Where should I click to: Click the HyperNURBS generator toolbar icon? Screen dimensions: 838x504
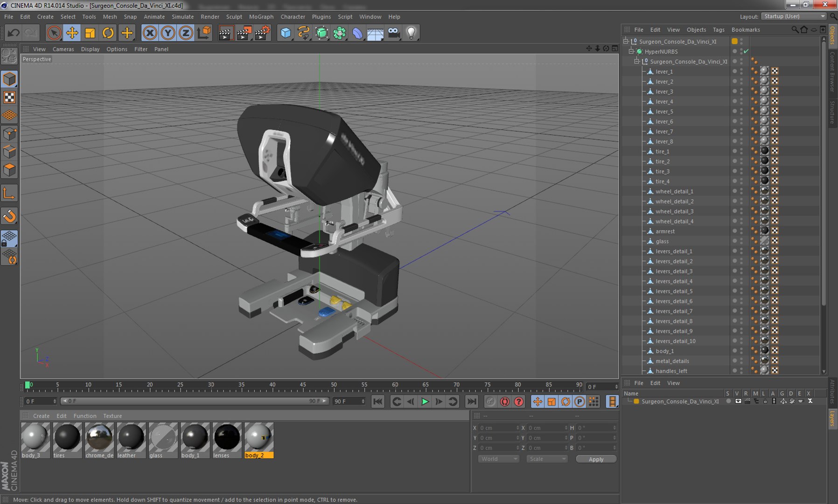click(x=321, y=33)
